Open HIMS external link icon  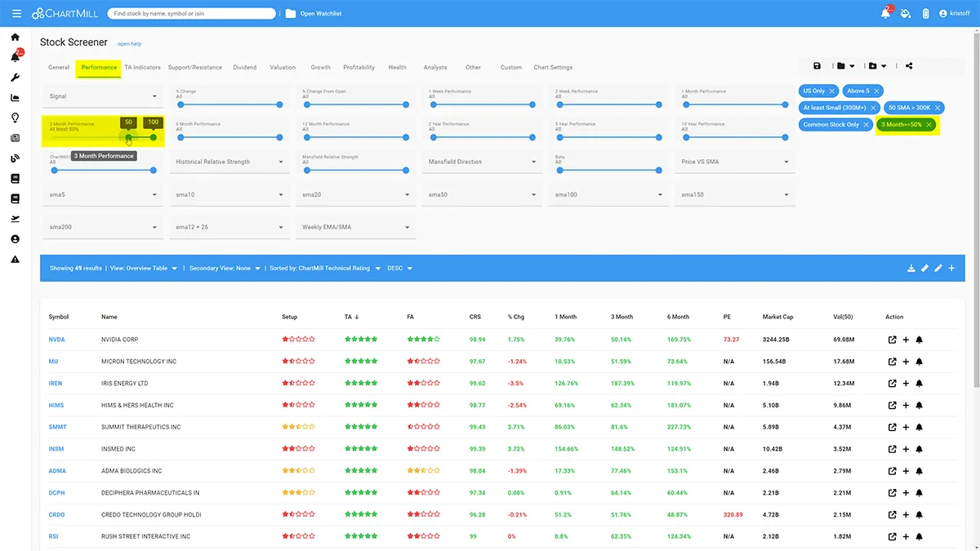893,405
